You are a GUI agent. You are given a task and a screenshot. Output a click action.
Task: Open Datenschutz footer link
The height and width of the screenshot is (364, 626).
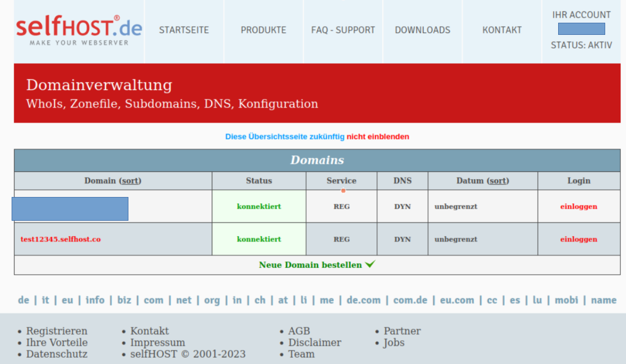point(57,354)
